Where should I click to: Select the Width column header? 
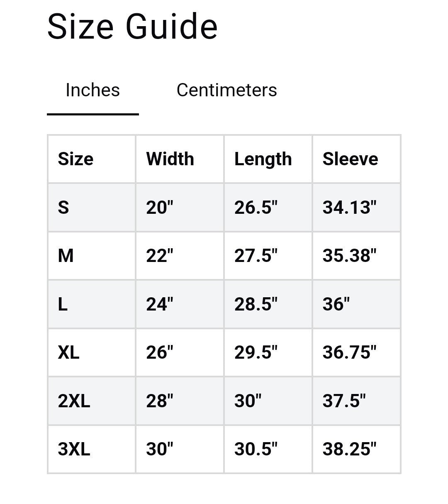click(x=170, y=159)
